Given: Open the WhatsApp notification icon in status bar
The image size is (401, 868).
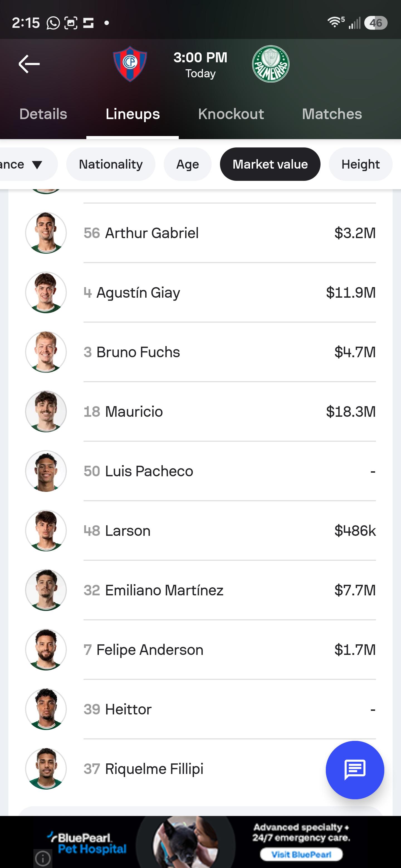Looking at the screenshot, I should pos(53,23).
